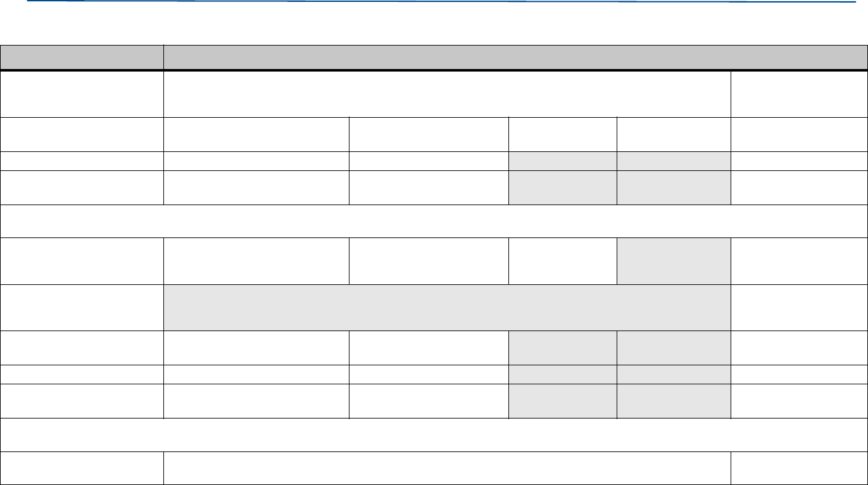Select the first-column cell directly under the header
The image size is (868, 485).
82,94
